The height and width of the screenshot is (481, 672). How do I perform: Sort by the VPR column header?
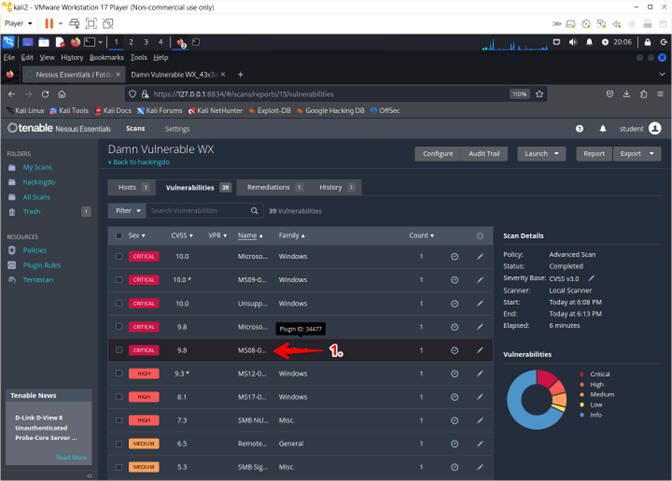click(x=217, y=236)
